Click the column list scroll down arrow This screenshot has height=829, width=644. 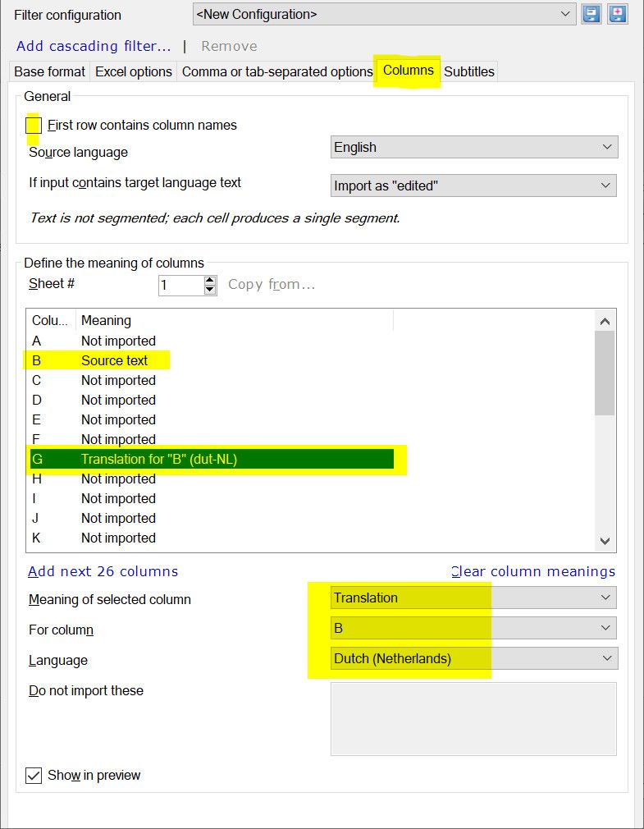click(605, 541)
